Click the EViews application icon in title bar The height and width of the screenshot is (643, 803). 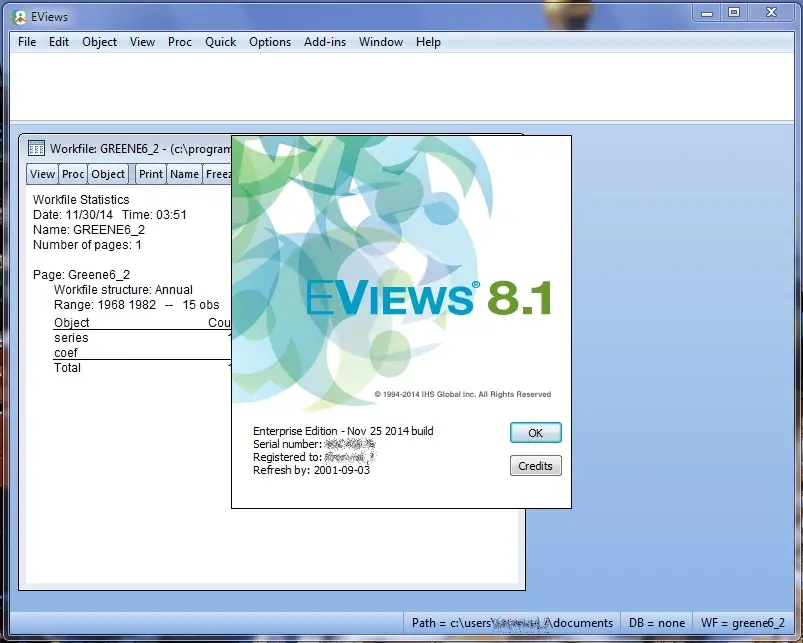click(19, 17)
